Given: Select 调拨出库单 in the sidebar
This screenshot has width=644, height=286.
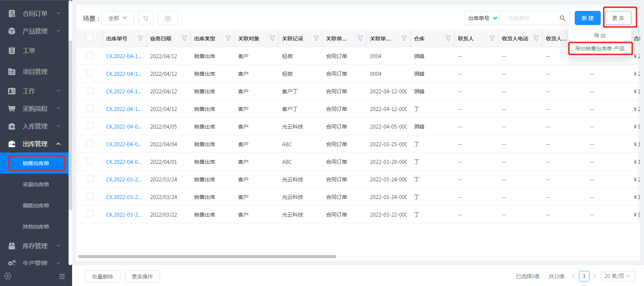Looking at the screenshot, I should point(36,206).
